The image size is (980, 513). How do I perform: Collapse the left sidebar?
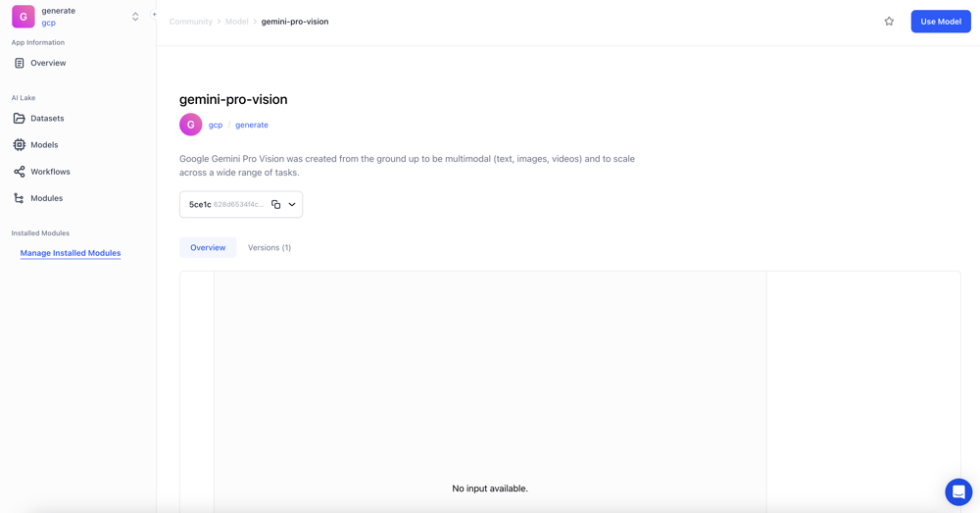[x=154, y=15]
